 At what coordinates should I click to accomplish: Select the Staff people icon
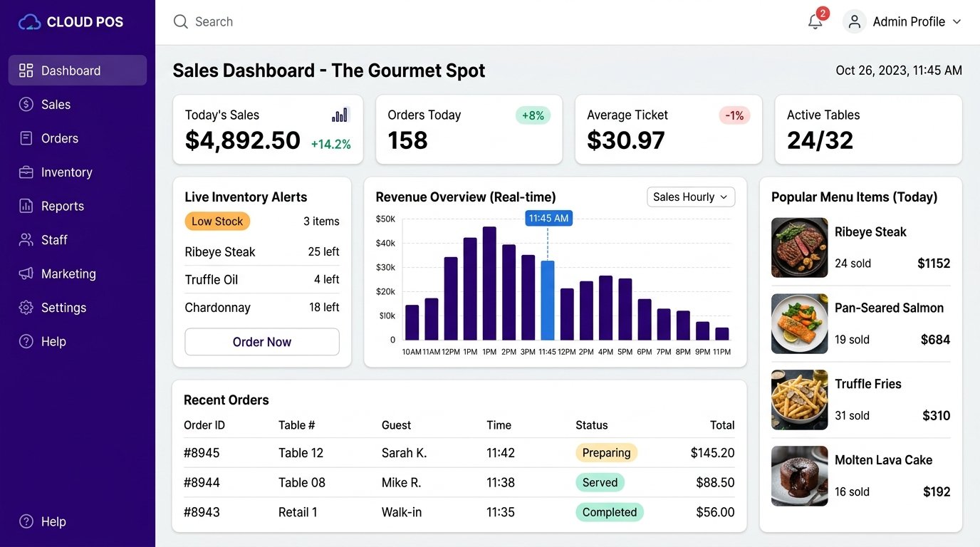pos(26,240)
